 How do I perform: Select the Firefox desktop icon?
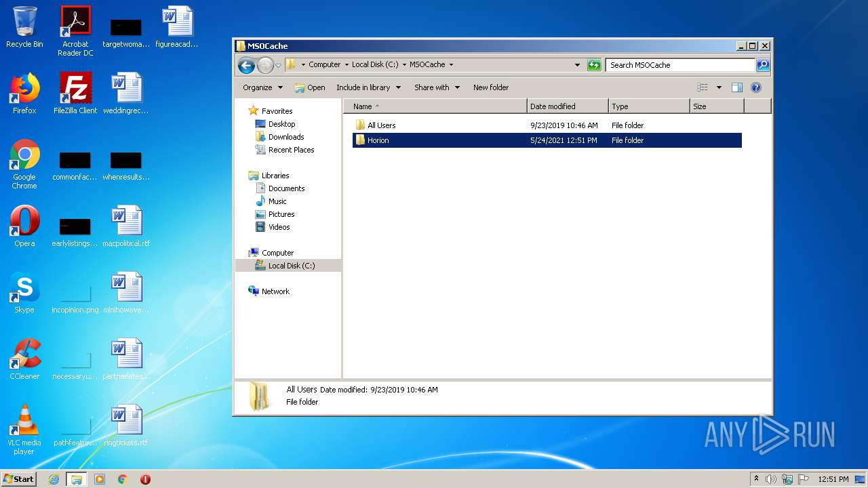pyautogui.click(x=24, y=94)
